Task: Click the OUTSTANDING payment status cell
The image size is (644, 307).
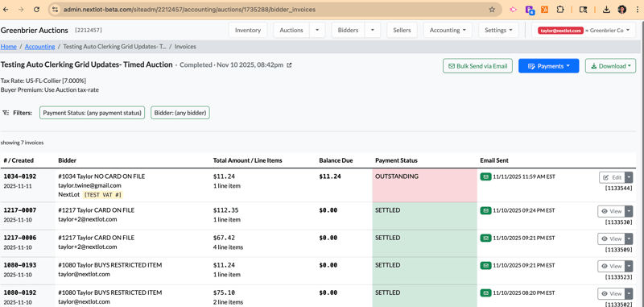Action: tap(425, 185)
